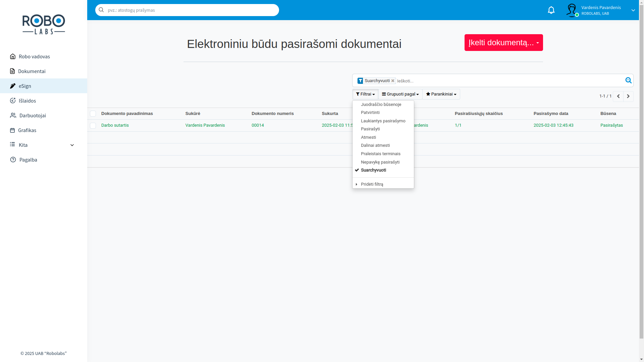Image resolution: width=644 pixels, height=362 pixels.
Task: Go to previous page arrow
Action: click(x=618, y=97)
